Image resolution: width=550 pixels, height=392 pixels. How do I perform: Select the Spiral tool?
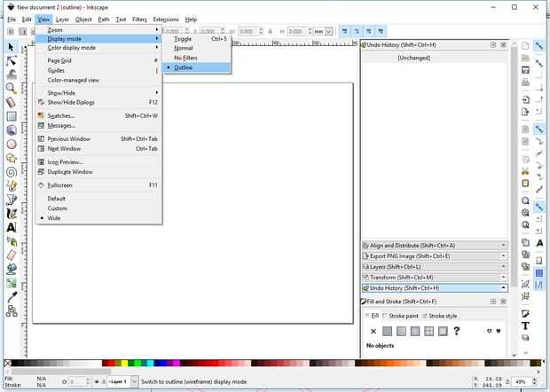point(12,172)
